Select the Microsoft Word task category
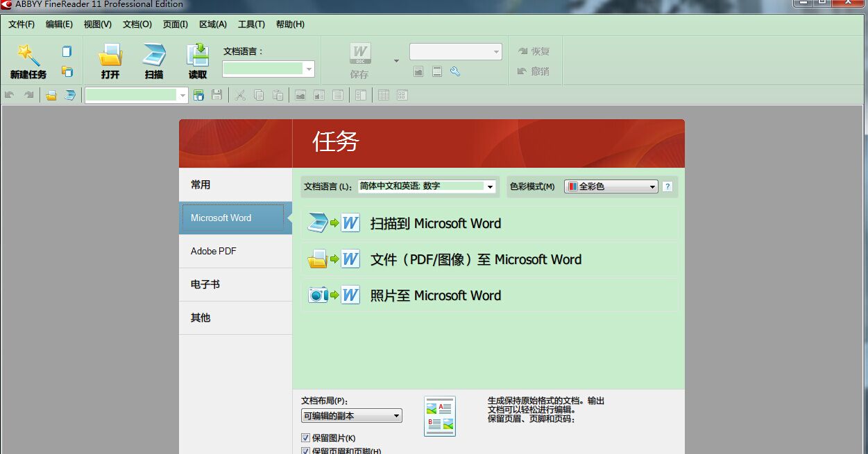 (x=235, y=218)
